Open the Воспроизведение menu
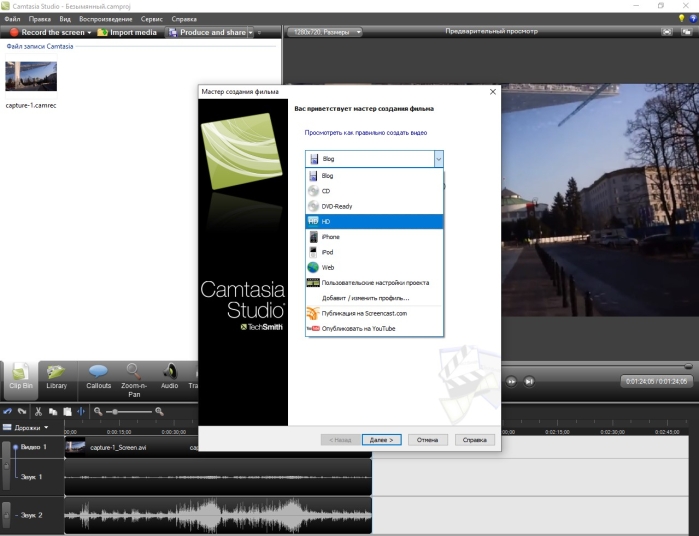The image size is (699, 536). tap(106, 19)
